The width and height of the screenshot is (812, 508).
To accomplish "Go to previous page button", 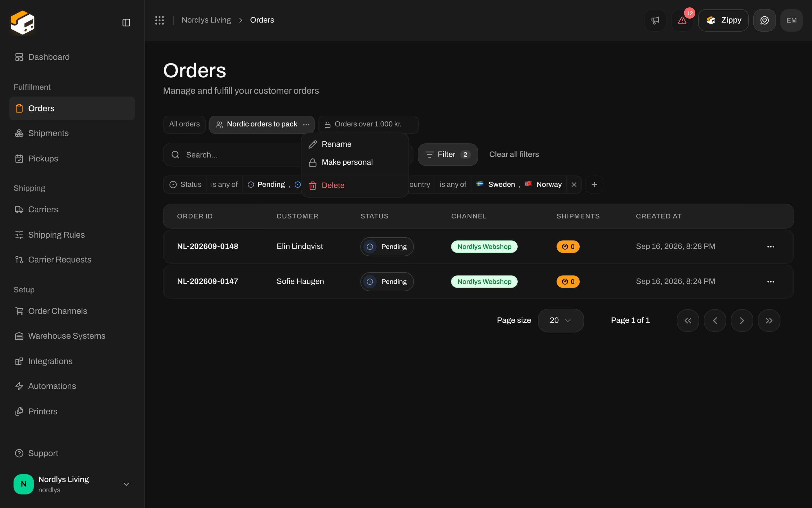I will click(x=715, y=321).
